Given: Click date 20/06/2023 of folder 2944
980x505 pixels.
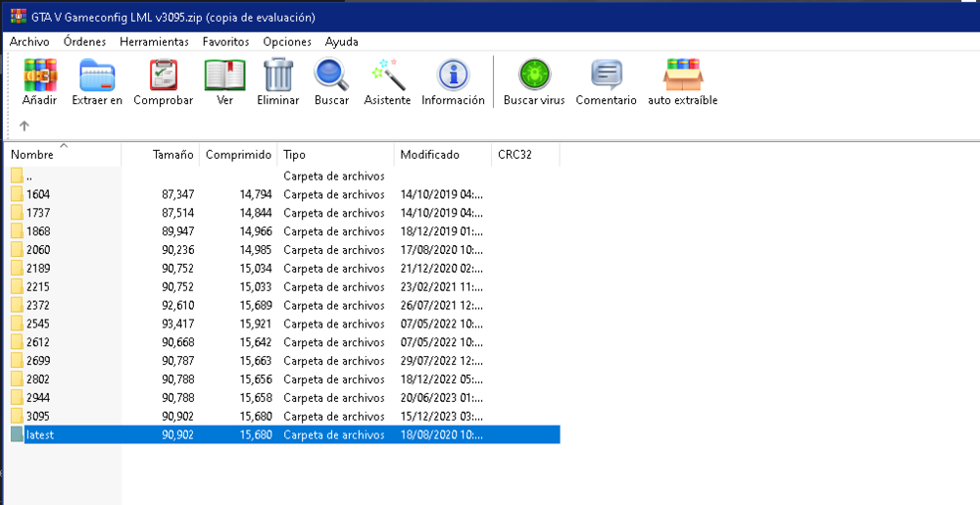Looking at the screenshot, I should [x=442, y=397].
